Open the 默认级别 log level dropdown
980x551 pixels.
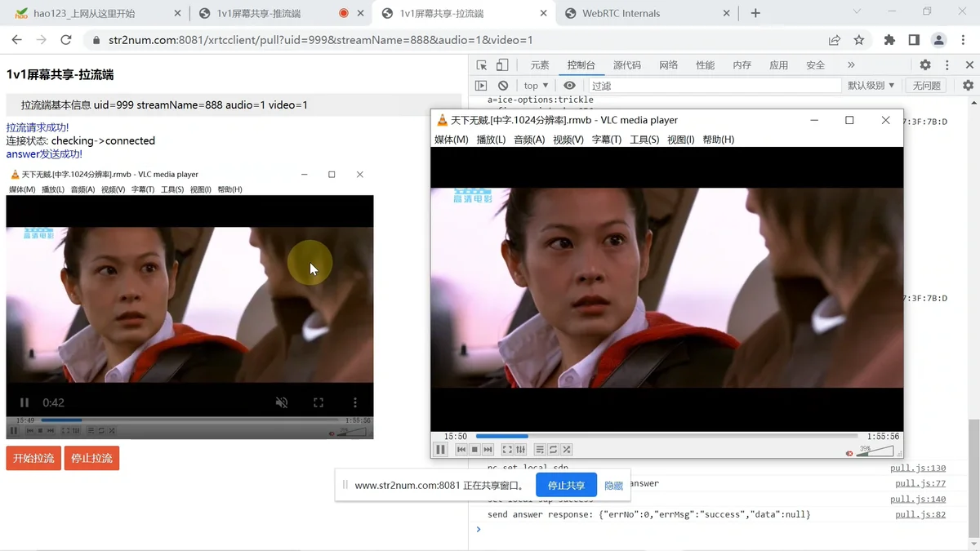871,86
